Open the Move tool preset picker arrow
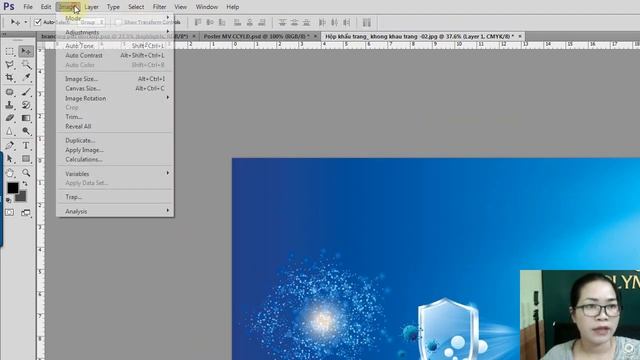The height and width of the screenshot is (360, 640). (x=26, y=22)
